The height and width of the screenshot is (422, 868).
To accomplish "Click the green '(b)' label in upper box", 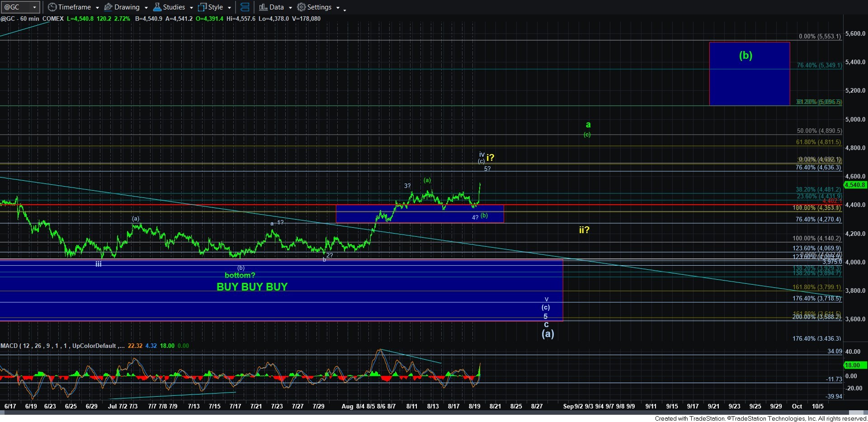I will [745, 55].
